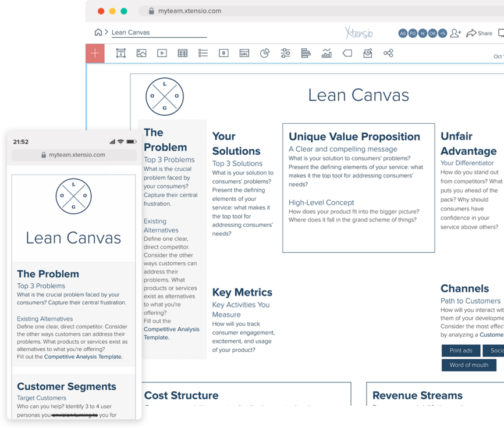This screenshot has height=428, width=504.
Task: Add a Pie chart module
Action: coord(264,53)
